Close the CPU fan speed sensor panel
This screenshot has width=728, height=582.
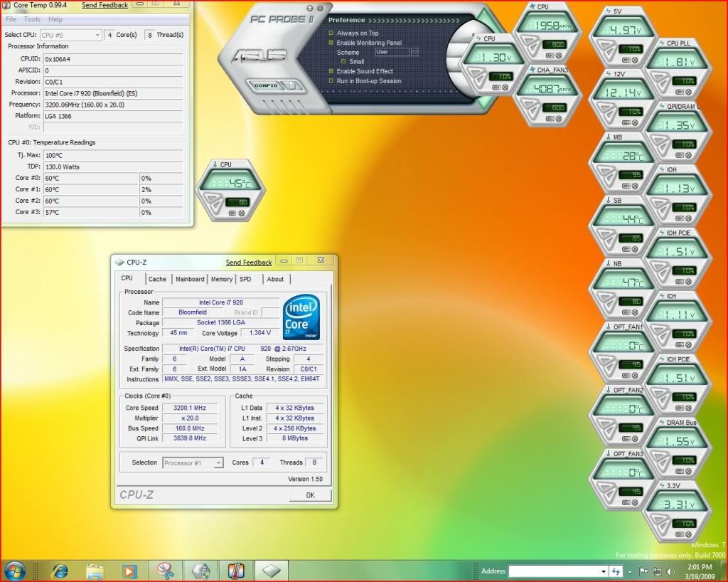559,55
